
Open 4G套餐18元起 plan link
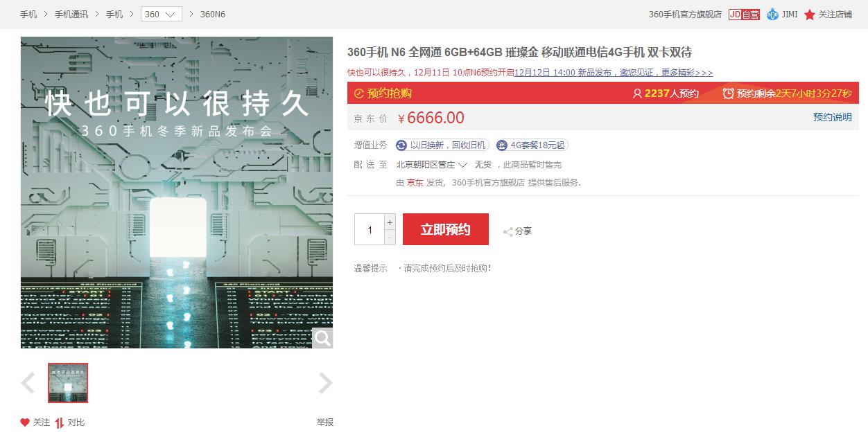tap(538, 145)
